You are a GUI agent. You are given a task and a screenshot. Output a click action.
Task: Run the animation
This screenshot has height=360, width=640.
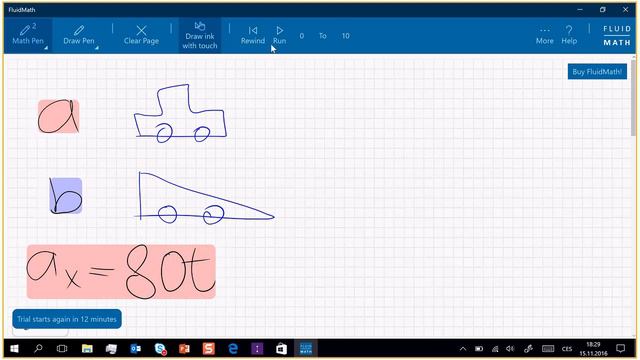coord(279,35)
